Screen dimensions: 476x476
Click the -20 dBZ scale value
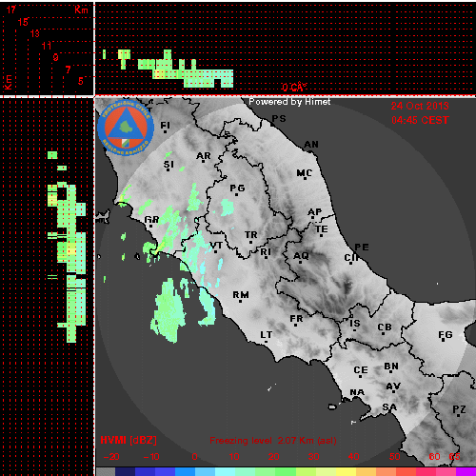point(111,457)
